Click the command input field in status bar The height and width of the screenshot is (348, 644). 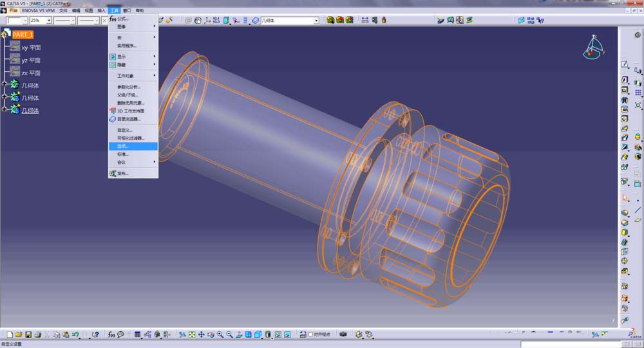click(571, 344)
